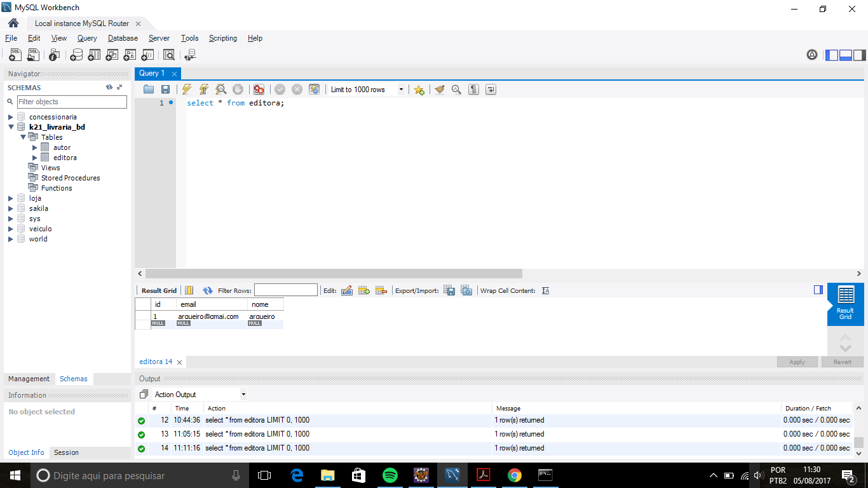The image size is (868, 488).
Task: Execute statement under cursor icon
Action: [203, 90]
